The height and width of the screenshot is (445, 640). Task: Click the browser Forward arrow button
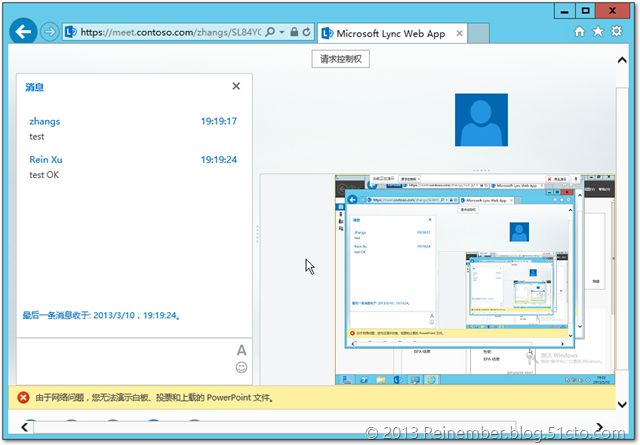tap(50, 32)
